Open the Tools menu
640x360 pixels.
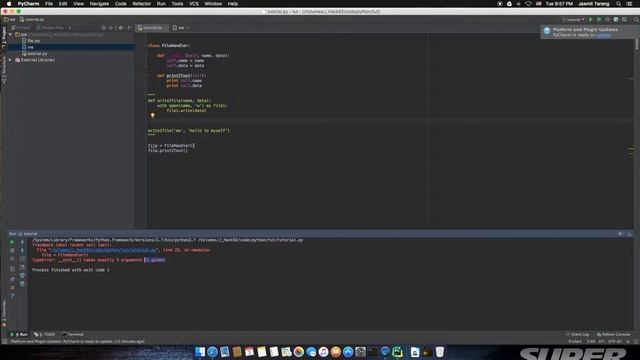click(177, 4)
